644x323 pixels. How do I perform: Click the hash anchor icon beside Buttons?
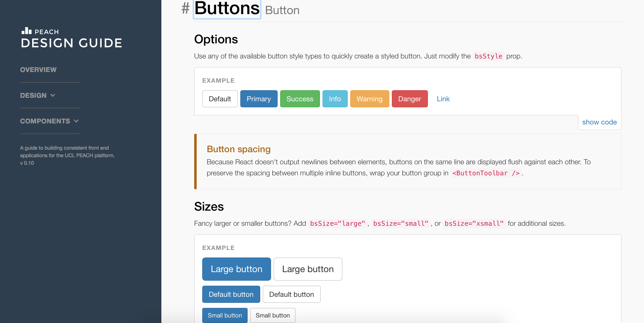pyautogui.click(x=186, y=8)
